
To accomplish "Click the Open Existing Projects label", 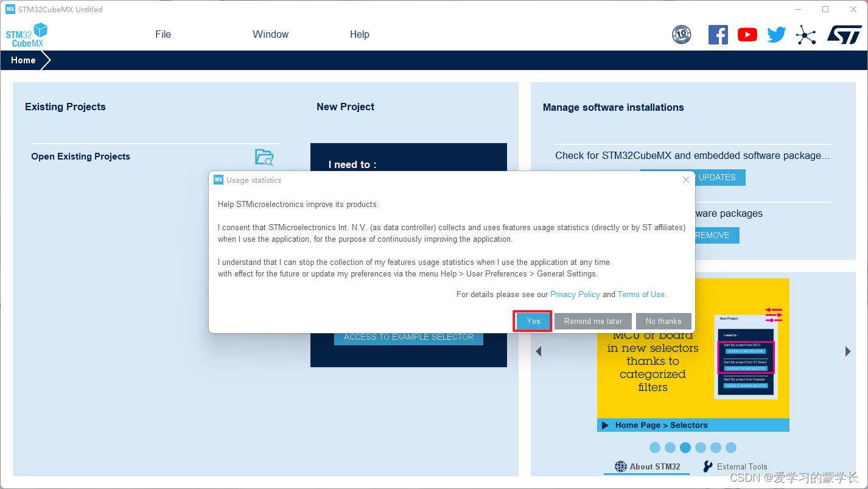I will pyautogui.click(x=81, y=157).
